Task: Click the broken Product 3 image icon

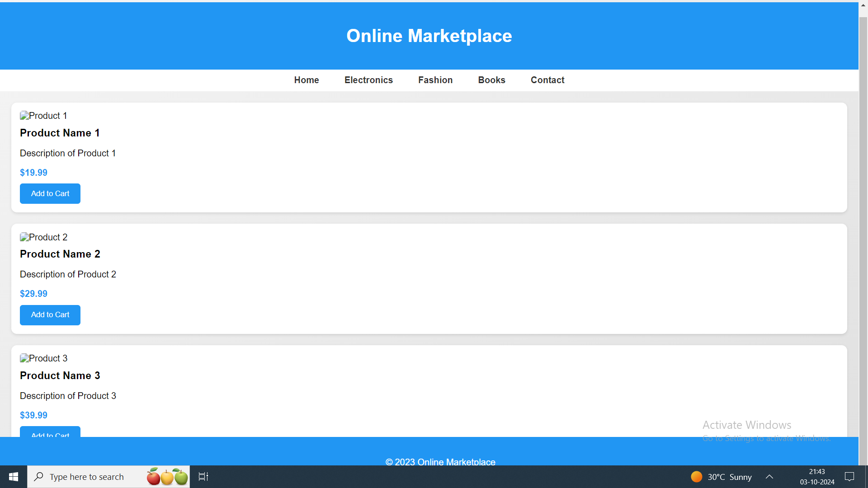Action: coord(24,358)
